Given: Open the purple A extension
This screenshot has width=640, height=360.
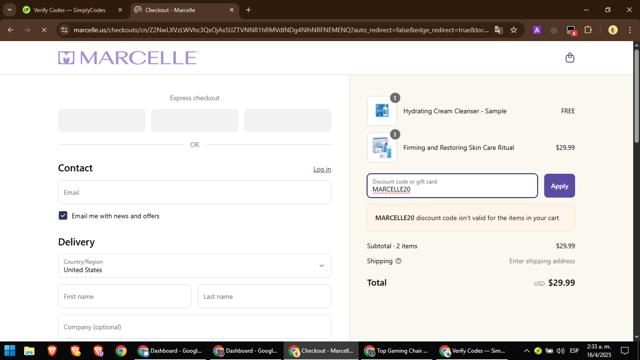Looking at the screenshot, I should click(537, 30).
